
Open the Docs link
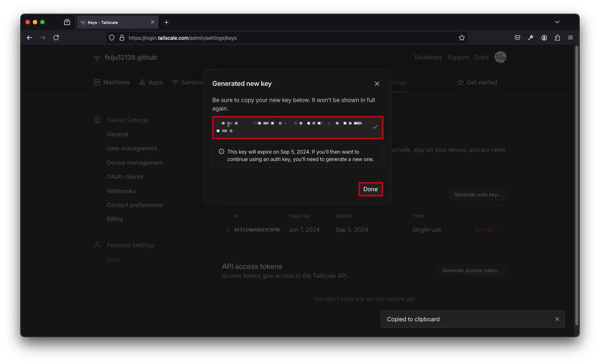tap(482, 57)
